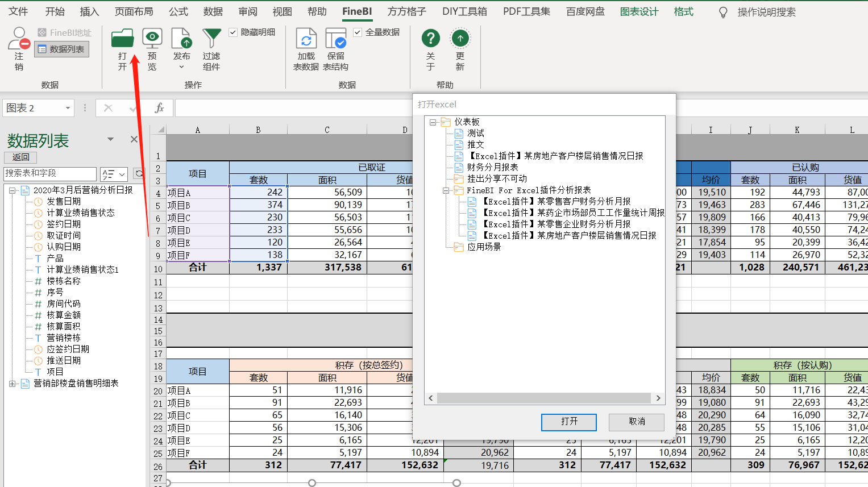The width and height of the screenshot is (868, 487).
Task: Click the select-all corner of spreadsheet
Action: (x=158, y=130)
